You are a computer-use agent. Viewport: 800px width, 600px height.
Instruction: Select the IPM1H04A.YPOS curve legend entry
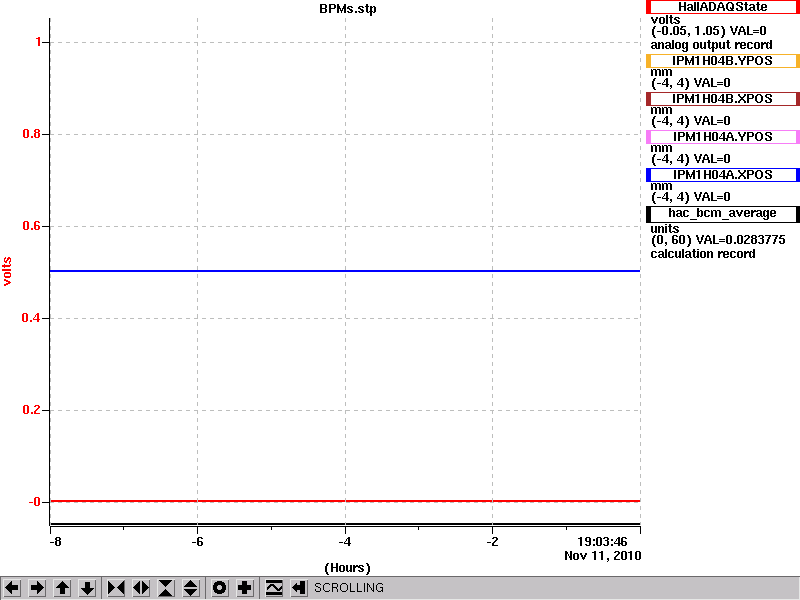point(722,137)
